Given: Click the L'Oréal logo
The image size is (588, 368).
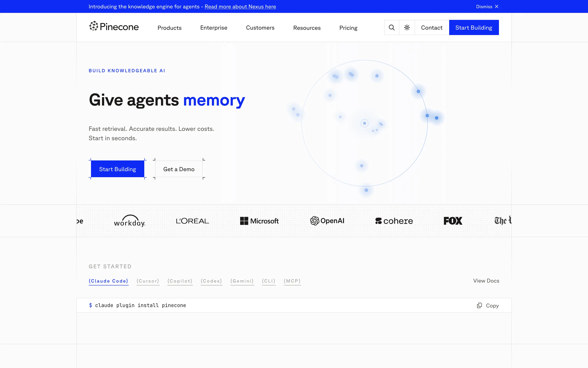Looking at the screenshot, I should click(192, 221).
